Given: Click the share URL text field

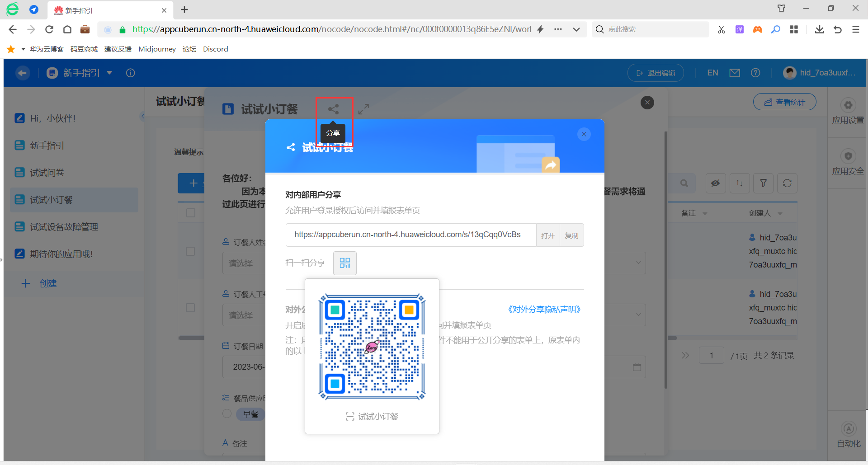Looking at the screenshot, I should pos(411,235).
